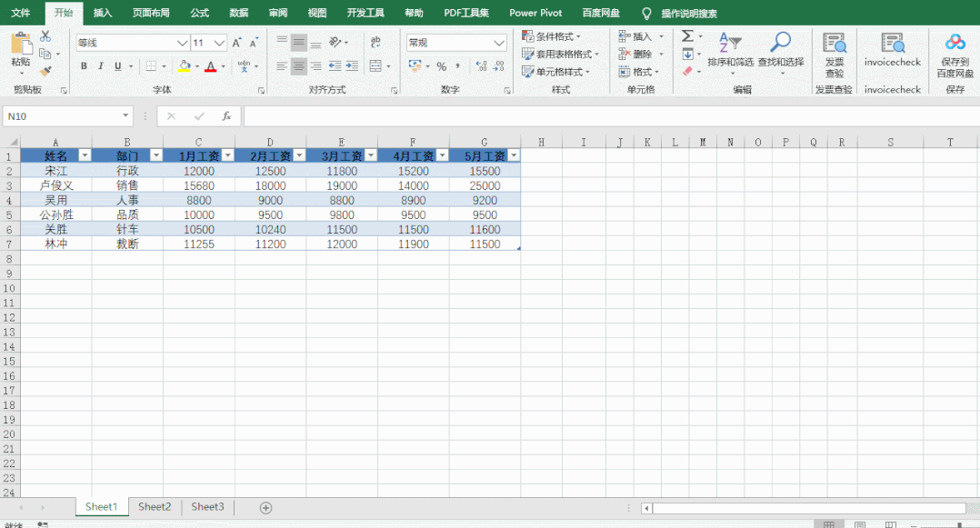Image resolution: width=980 pixels, height=528 pixels.
Task: Click the Merge and Center icon
Action: (375, 66)
